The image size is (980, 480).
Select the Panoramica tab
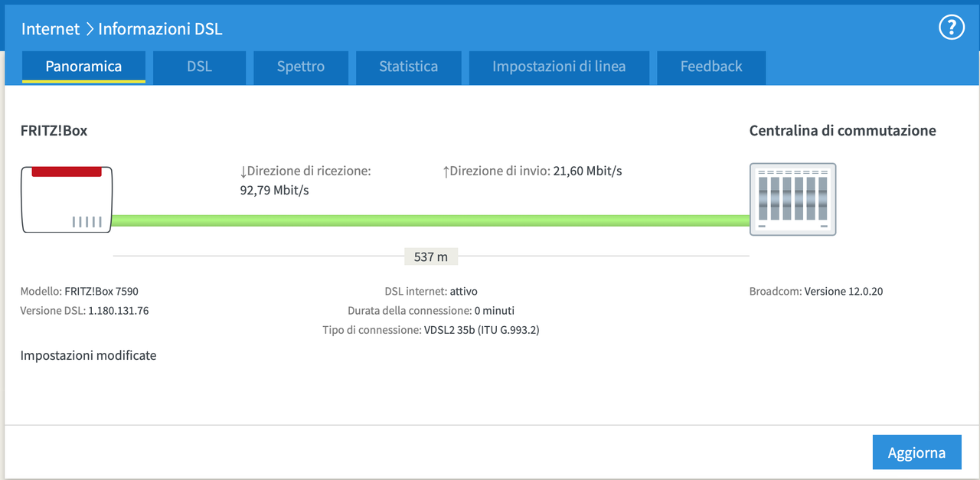point(83,67)
